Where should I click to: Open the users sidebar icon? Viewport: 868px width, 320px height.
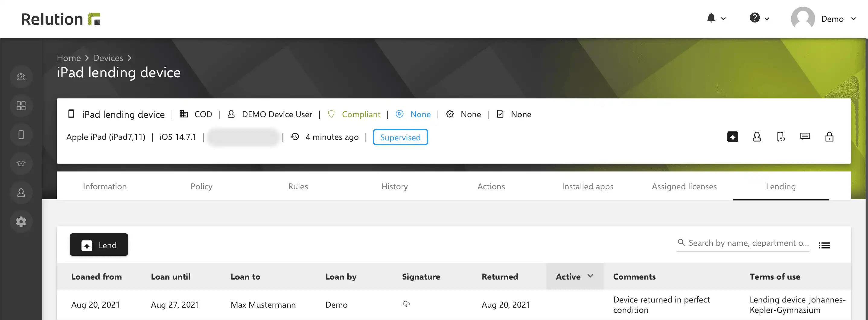click(x=21, y=193)
